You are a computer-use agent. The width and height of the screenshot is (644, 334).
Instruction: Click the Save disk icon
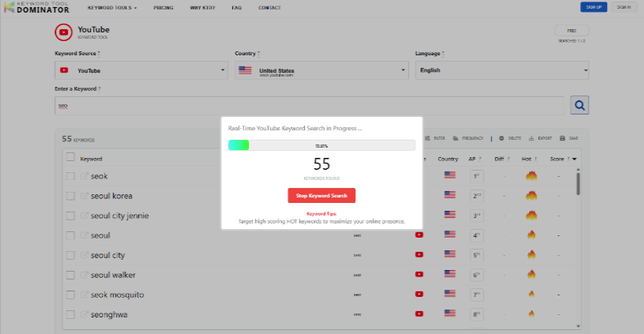coord(562,138)
